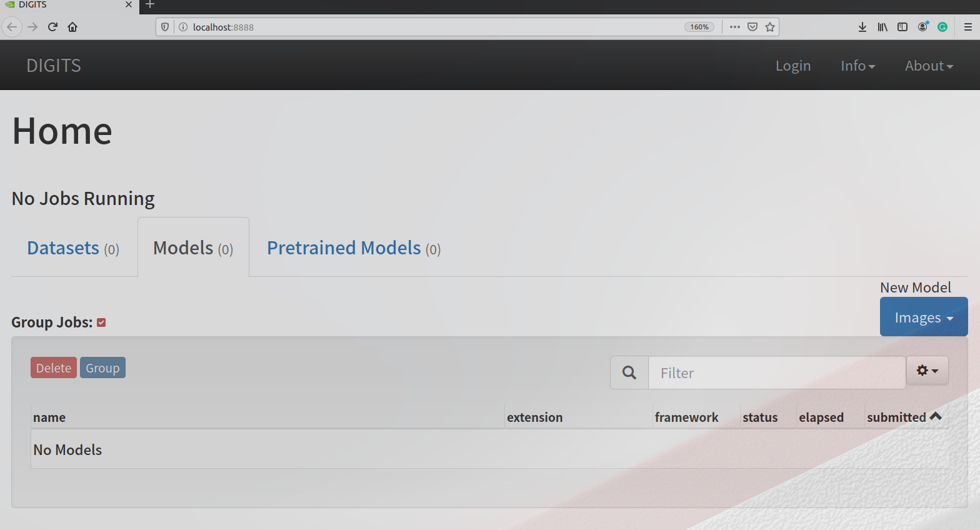Reload the localhost page
The height and width of the screenshot is (530, 980).
52,27
